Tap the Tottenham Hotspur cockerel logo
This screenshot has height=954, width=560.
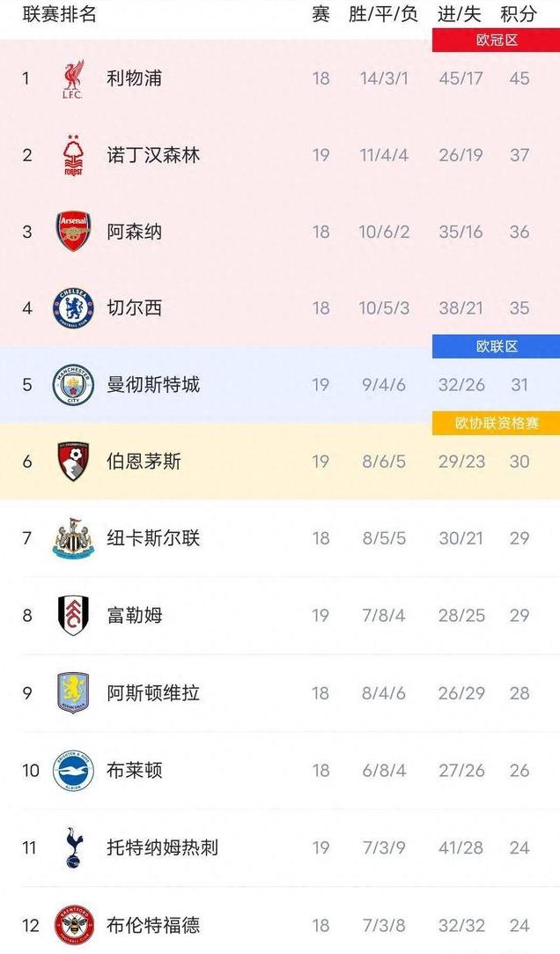coord(73,847)
